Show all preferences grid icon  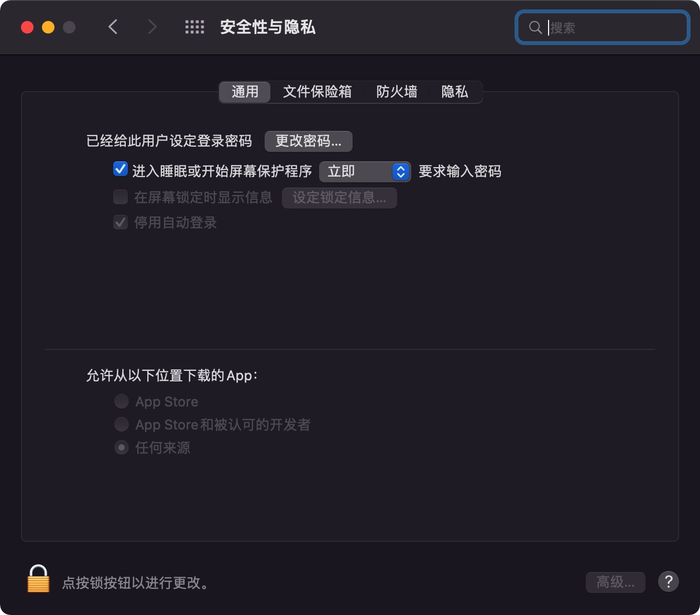pyautogui.click(x=194, y=27)
